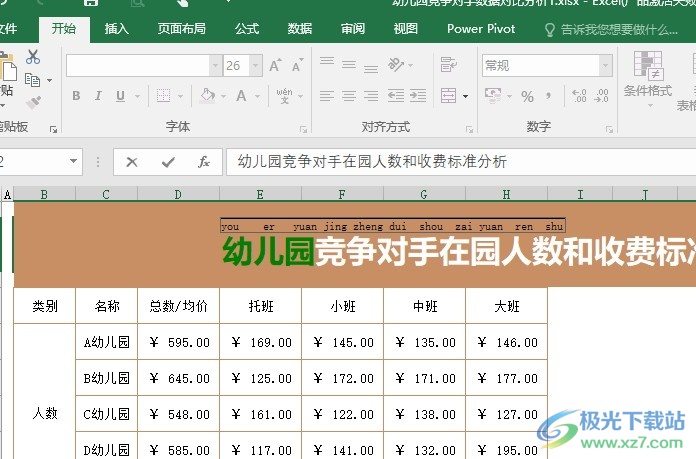Increase font size with larger A icon

pos(275,65)
